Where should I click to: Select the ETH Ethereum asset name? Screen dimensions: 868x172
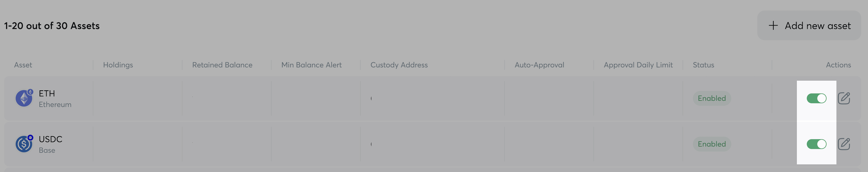tap(47, 94)
